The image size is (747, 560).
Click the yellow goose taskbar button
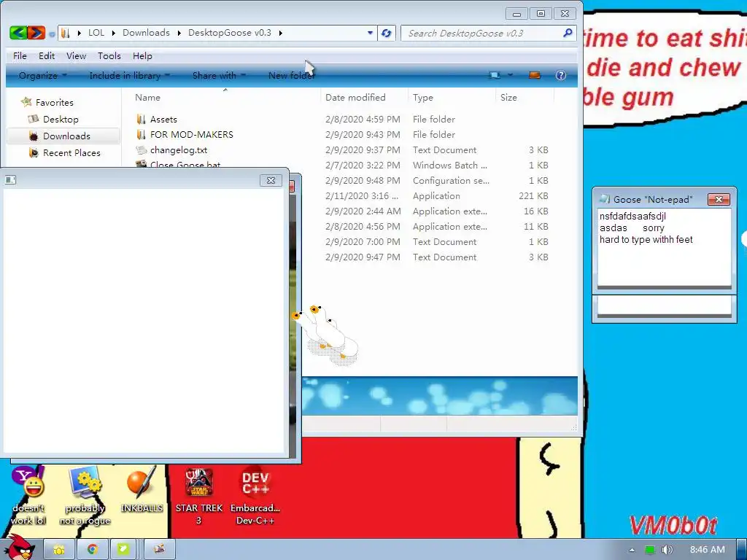click(59, 550)
